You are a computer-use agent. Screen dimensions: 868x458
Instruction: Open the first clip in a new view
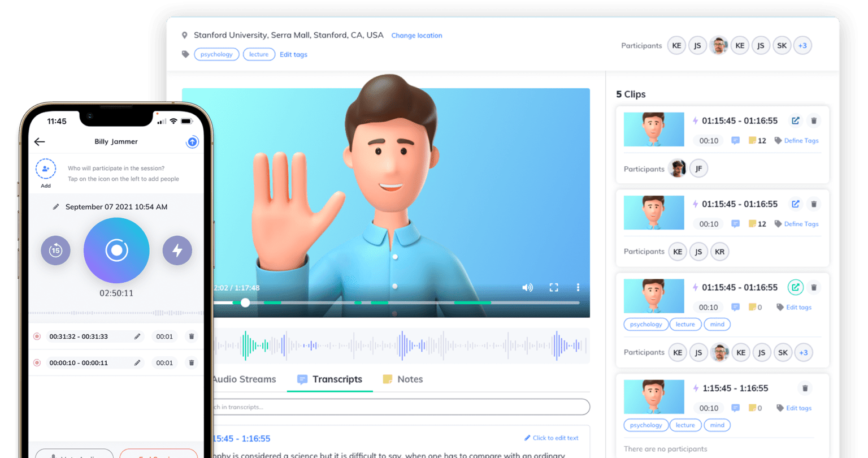pyautogui.click(x=795, y=120)
